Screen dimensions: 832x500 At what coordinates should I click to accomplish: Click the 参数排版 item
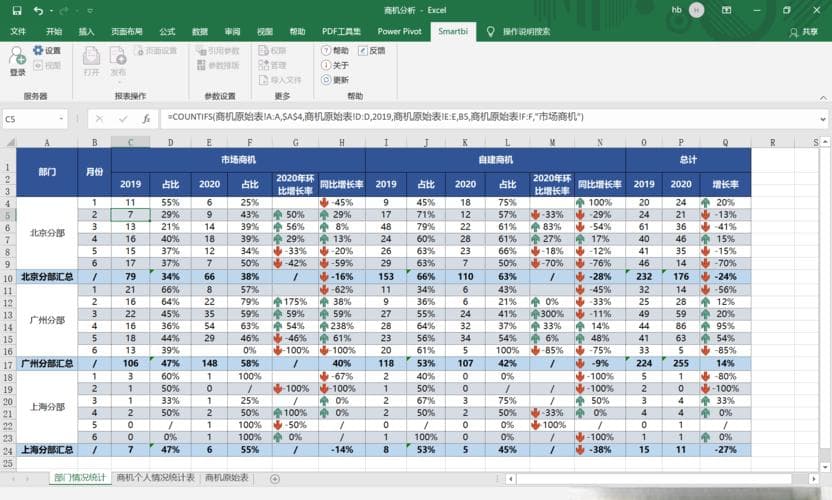click(218, 65)
